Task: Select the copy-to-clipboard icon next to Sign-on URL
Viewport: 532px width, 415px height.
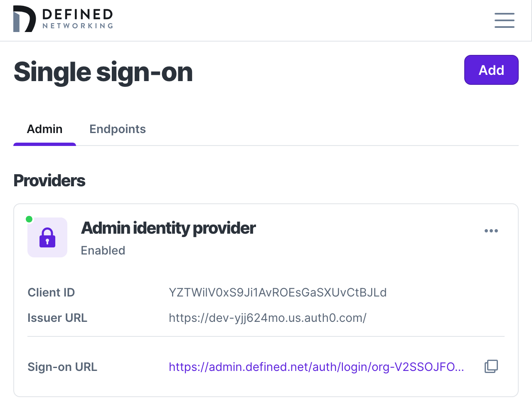Action: click(491, 366)
